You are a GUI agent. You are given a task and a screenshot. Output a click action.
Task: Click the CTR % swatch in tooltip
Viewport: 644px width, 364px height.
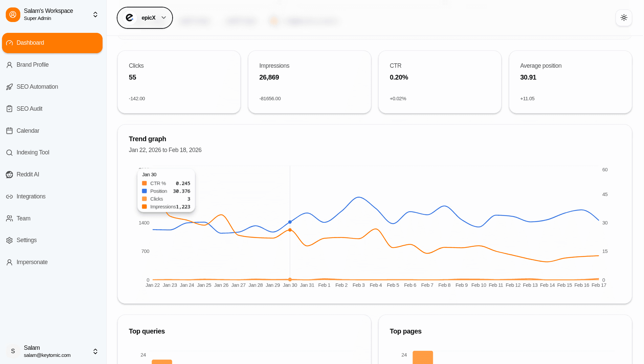pos(145,183)
